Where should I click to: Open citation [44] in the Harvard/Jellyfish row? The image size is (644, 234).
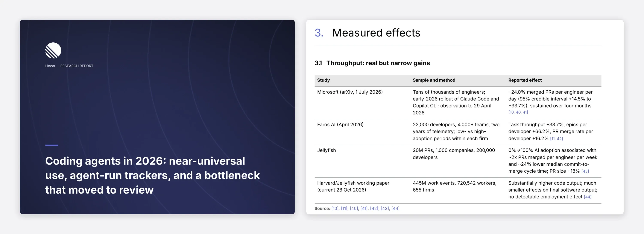(x=588, y=197)
